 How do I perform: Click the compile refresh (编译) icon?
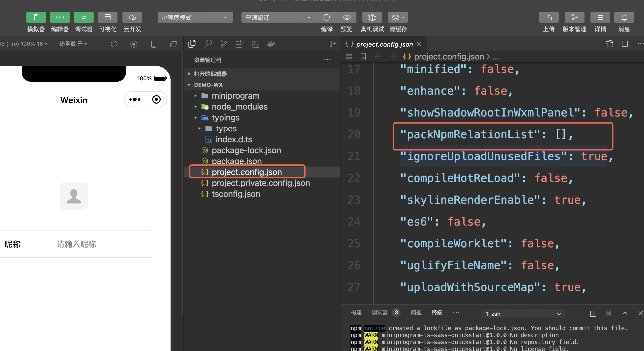(x=326, y=18)
